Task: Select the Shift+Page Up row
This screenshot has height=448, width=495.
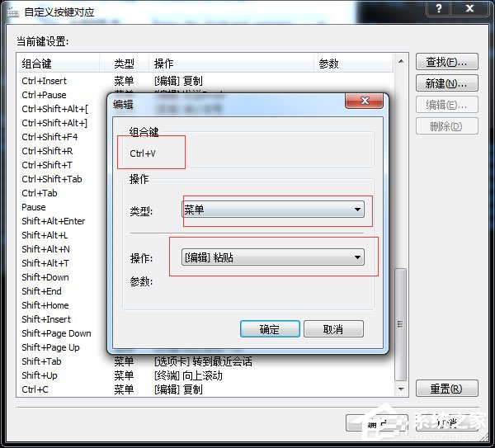Action: coord(50,347)
